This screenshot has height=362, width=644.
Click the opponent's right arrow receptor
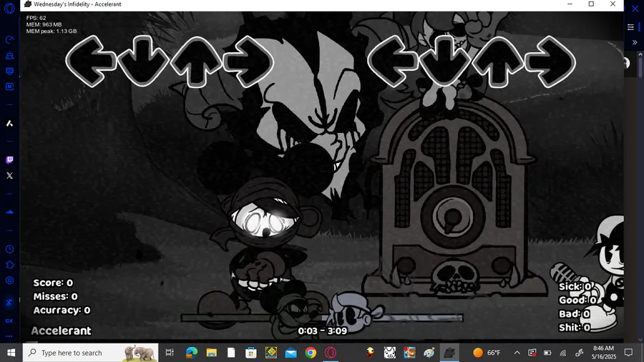coord(249,62)
